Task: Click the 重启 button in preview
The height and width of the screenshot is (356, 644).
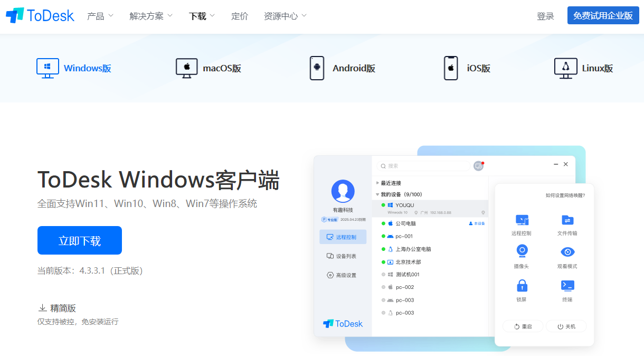Action: (x=523, y=326)
